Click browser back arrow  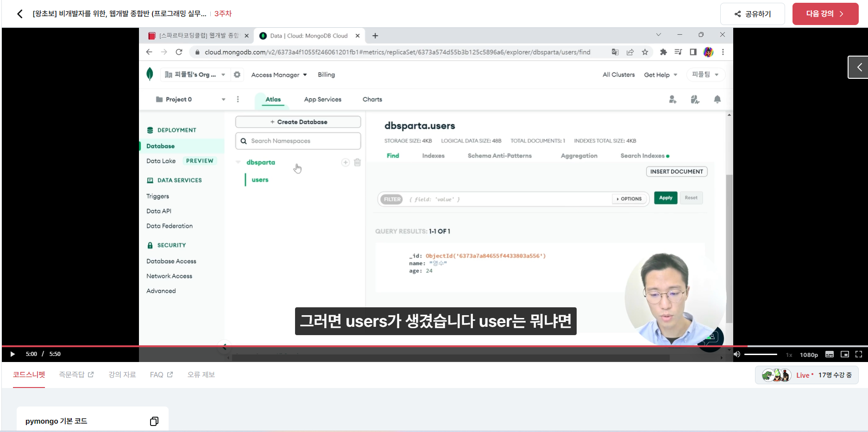(x=149, y=52)
